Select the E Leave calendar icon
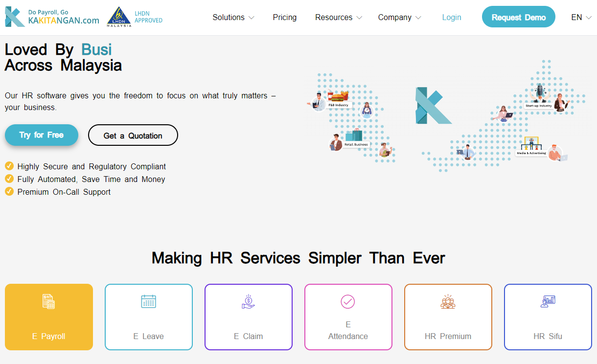597x364 pixels. pos(148,301)
